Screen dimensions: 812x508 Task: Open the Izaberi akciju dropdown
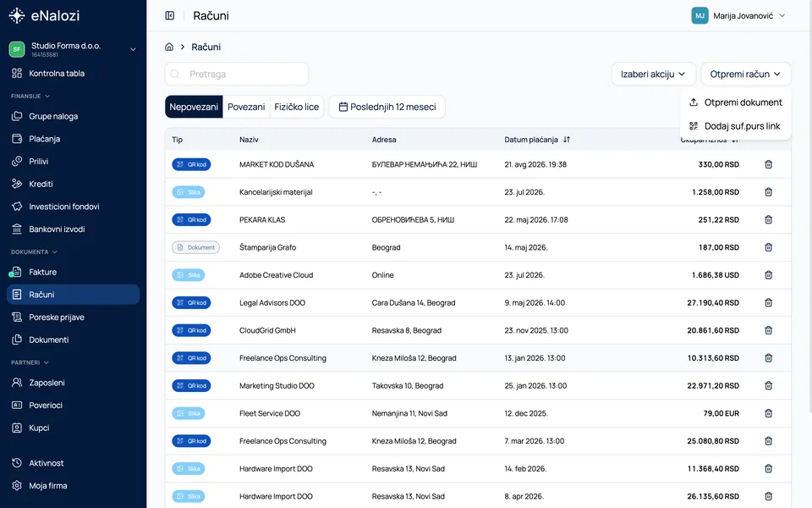coord(653,75)
